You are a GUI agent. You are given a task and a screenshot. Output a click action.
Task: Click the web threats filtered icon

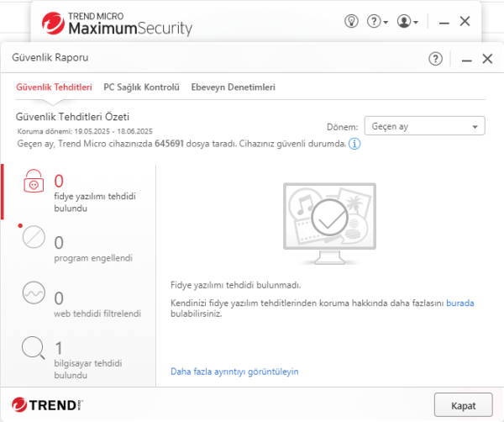coord(34,293)
